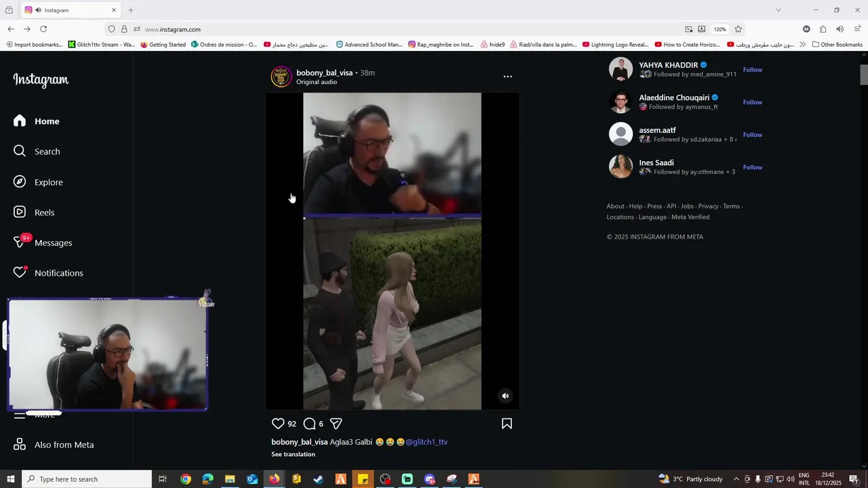Open Steam from the taskbar

click(318, 479)
